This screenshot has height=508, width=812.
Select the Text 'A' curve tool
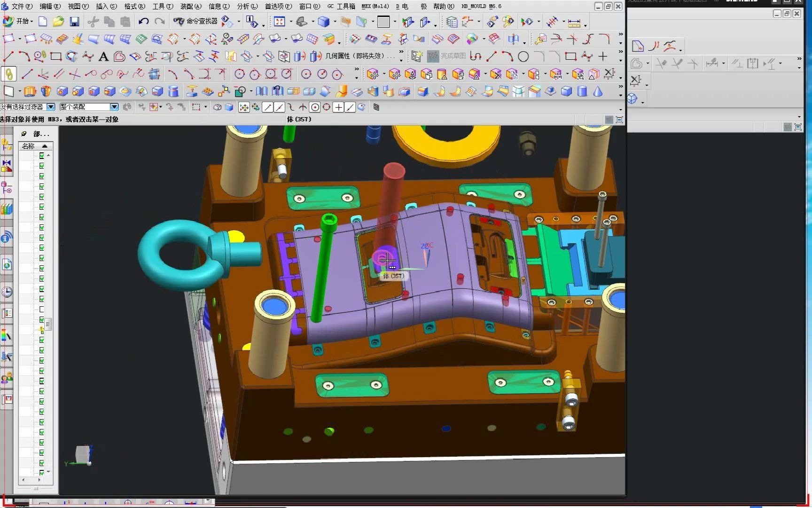[x=103, y=57]
